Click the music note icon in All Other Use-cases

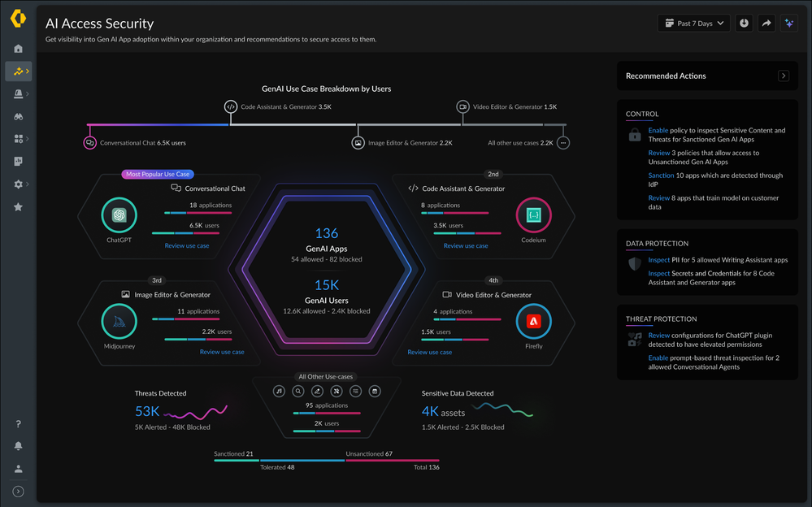pos(279,391)
